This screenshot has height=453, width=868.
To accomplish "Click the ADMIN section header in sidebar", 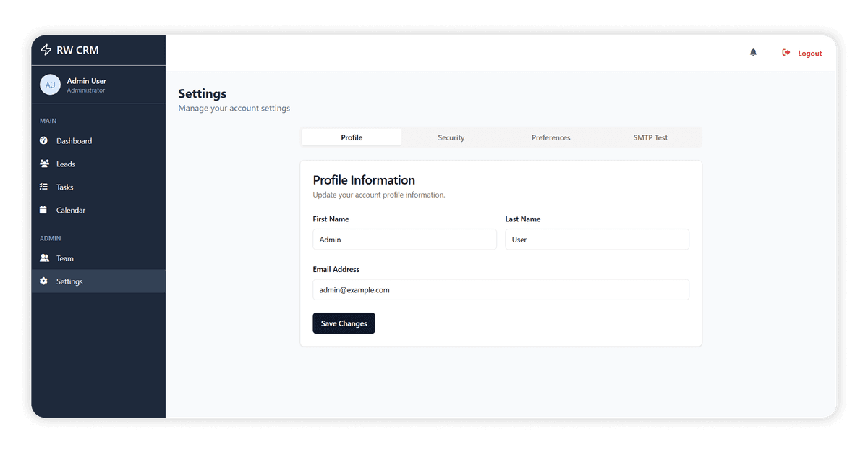I will 51,238.
